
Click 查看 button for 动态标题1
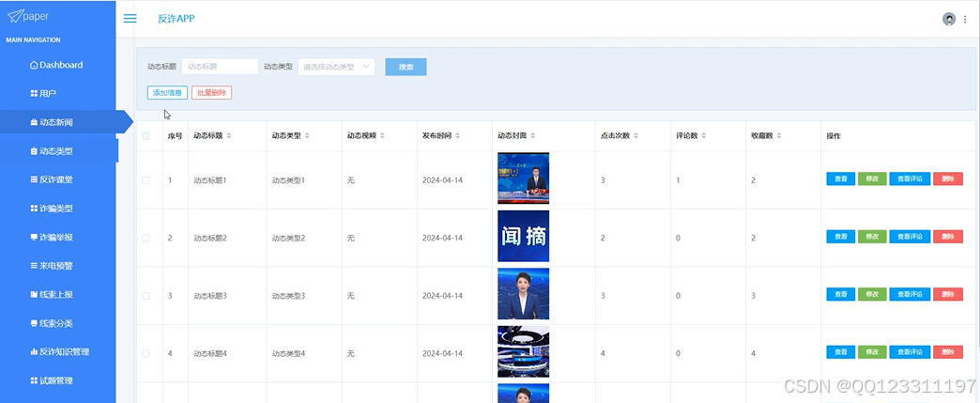(x=841, y=179)
